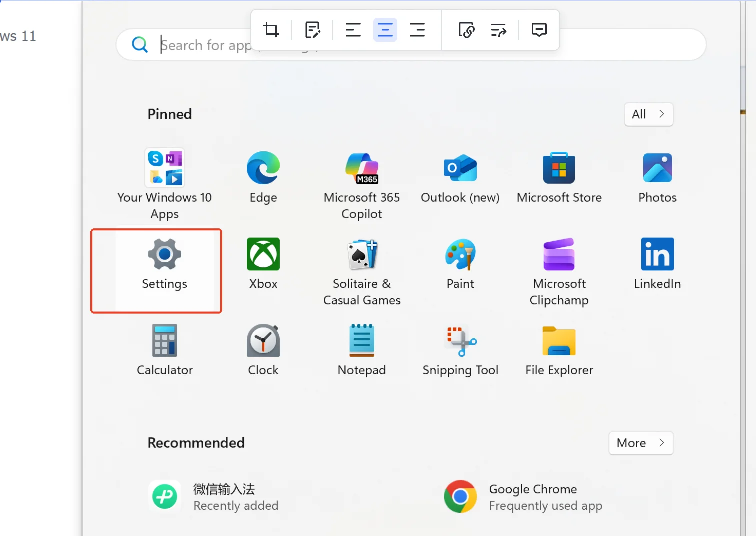Apply left alignment in the floating toolbar
Image resolution: width=756 pixels, height=536 pixels.
point(353,29)
